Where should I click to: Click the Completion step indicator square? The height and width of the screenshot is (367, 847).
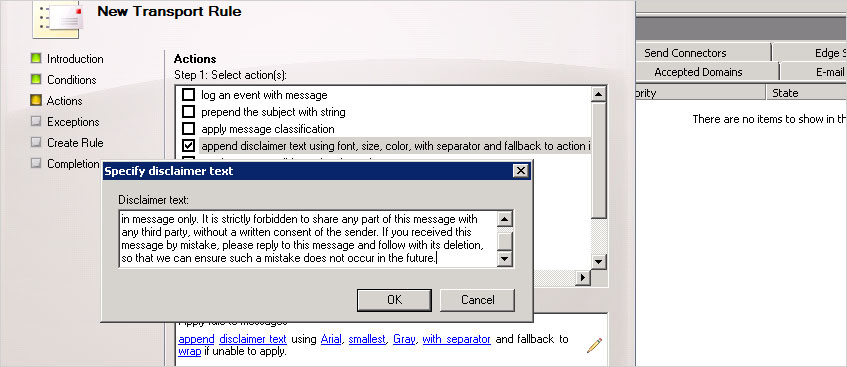click(36, 163)
